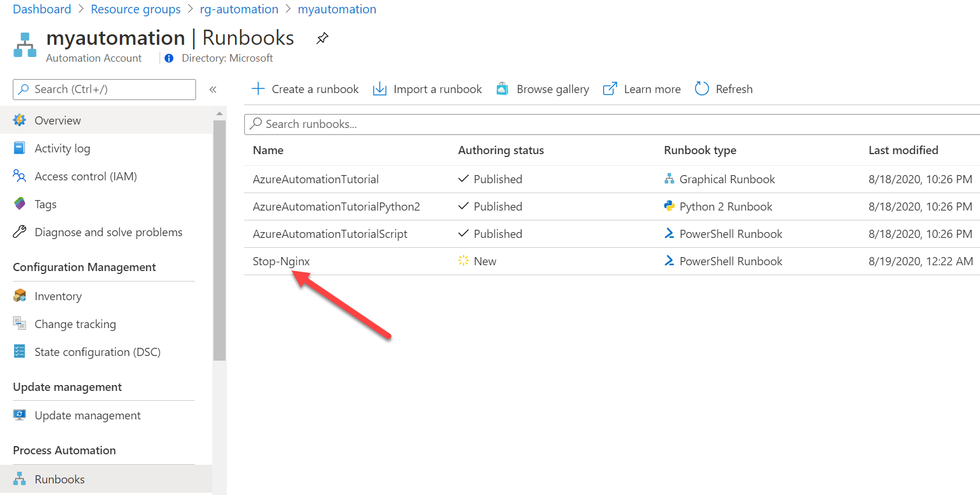Click the Stop-Nginx PowerShell type icon
The image size is (980, 495).
[669, 261]
